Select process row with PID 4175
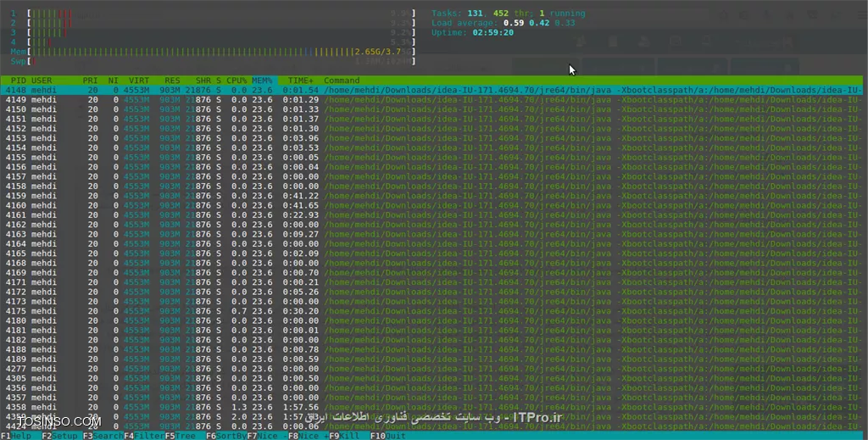Screen dimensions: 868x440 click(x=431, y=311)
